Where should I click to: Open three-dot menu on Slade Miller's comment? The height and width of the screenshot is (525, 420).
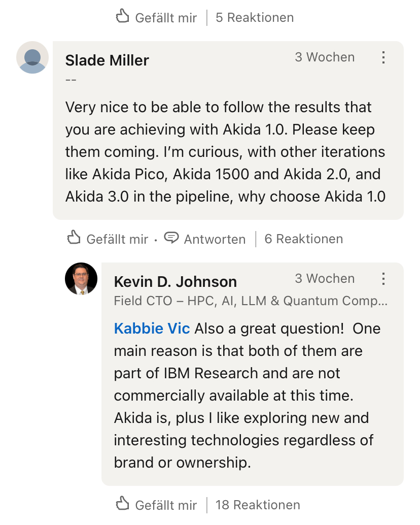(383, 57)
